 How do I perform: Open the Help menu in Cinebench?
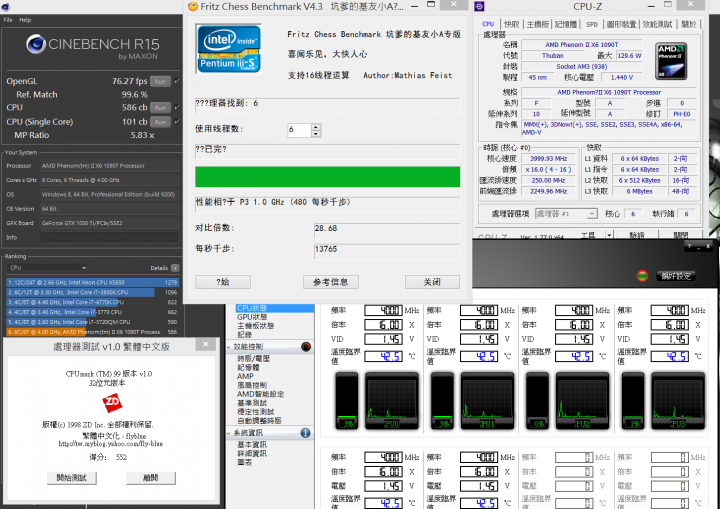coord(25,20)
